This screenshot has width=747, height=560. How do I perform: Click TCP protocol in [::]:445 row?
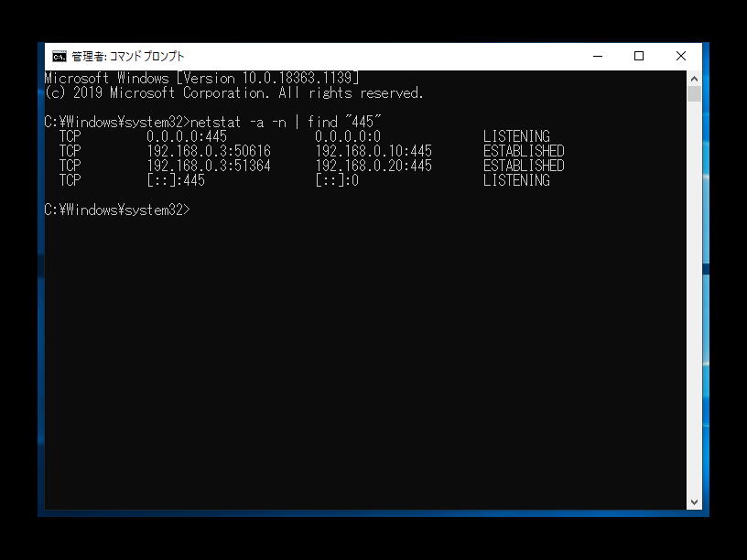coord(70,180)
